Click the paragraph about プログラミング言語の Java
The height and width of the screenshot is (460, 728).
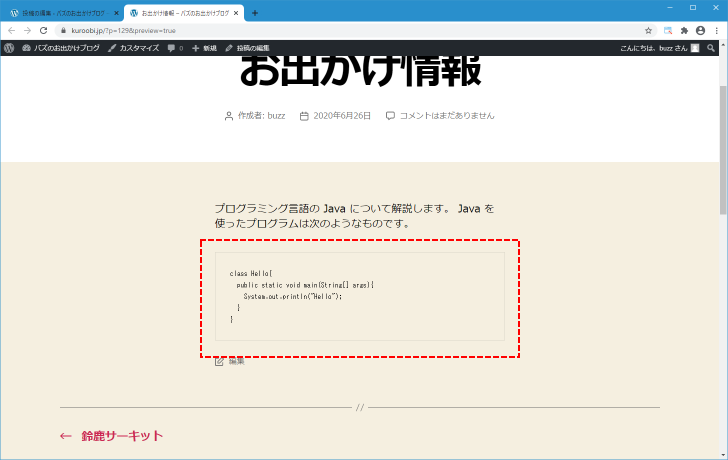point(354,216)
